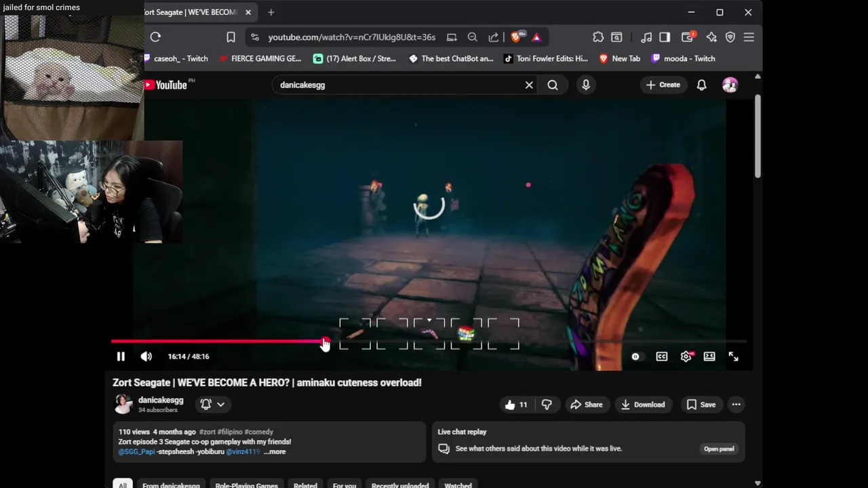Toggle the browser sidebar panel
Screen dimensions: 868x488
[x=665, y=37]
